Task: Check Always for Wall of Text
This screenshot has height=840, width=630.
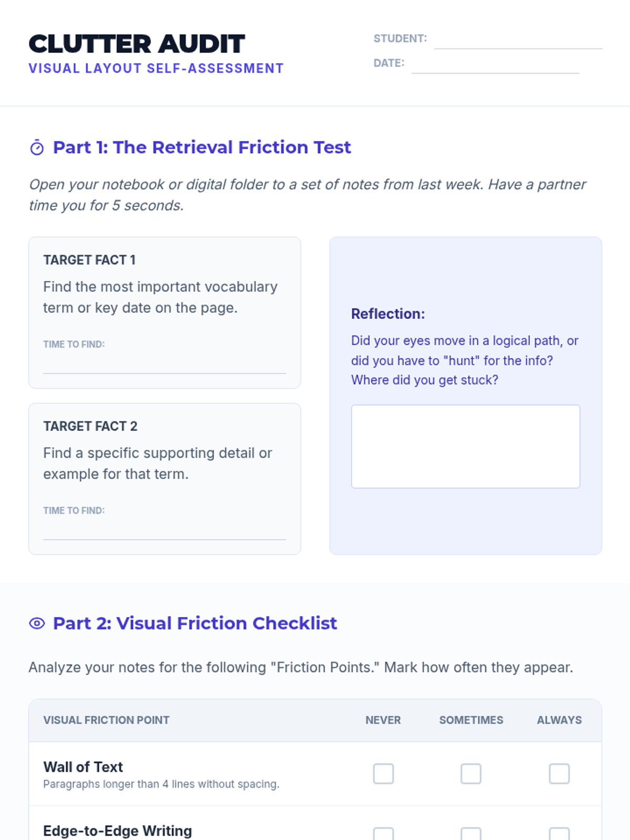Action: tap(559, 773)
